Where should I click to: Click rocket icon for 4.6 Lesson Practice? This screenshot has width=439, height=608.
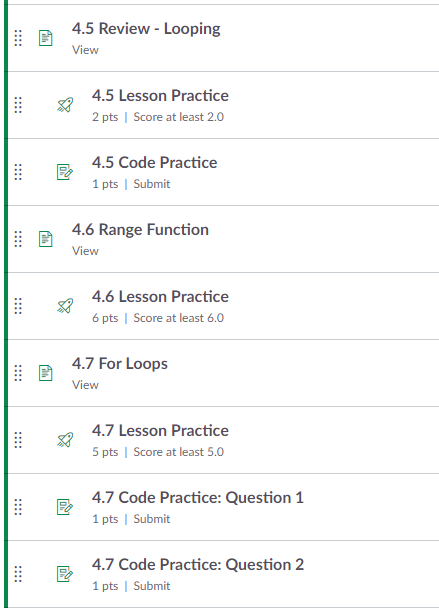click(65, 306)
